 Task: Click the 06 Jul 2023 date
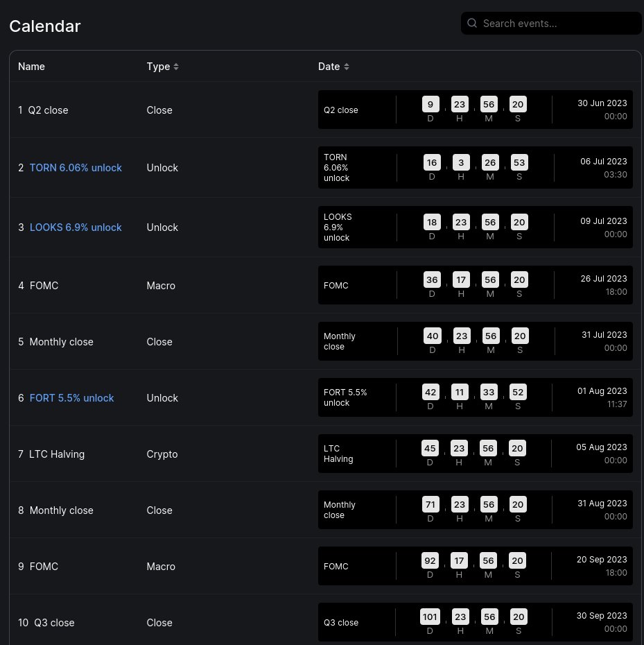click(x=603, y=162)
